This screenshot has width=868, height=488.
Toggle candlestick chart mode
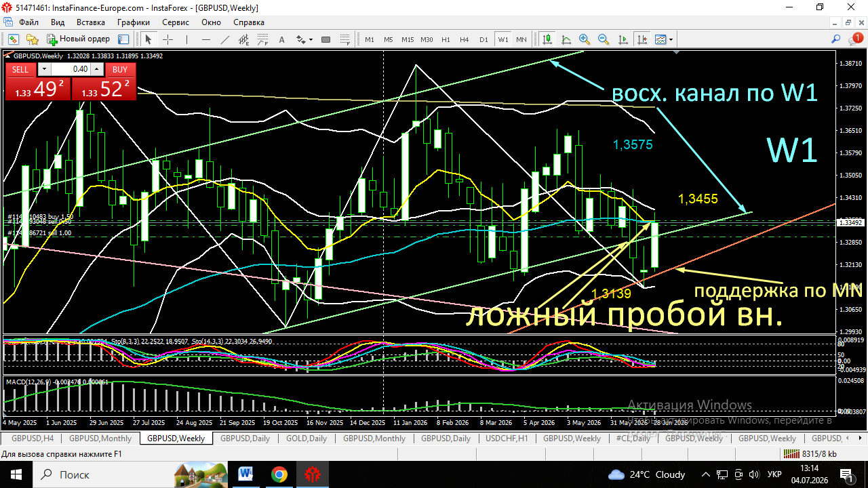tap(547, 39)
